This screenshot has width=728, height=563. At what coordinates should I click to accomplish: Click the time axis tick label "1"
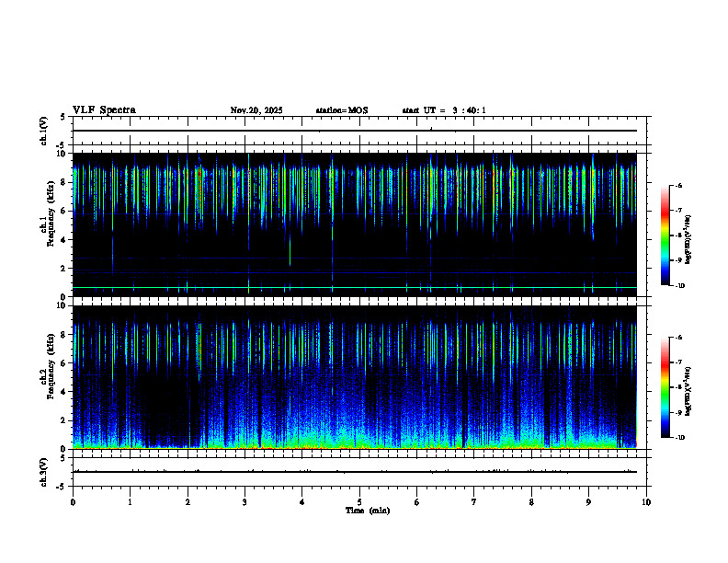point(130,502)
